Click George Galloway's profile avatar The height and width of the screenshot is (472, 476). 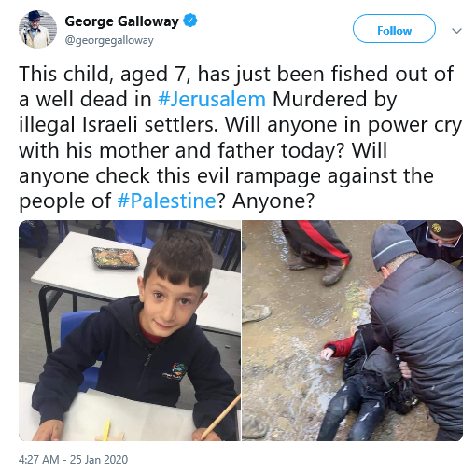[37, 29]
